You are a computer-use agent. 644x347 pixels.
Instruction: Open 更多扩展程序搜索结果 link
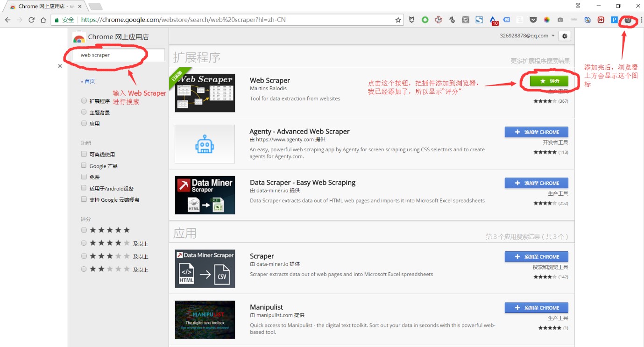[x=540, y=61]
